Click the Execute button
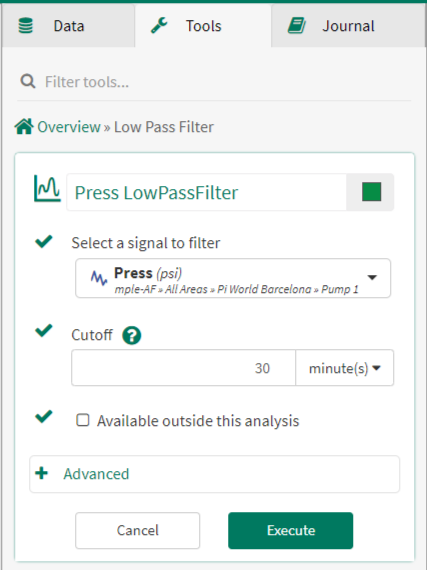 (290, 530)
